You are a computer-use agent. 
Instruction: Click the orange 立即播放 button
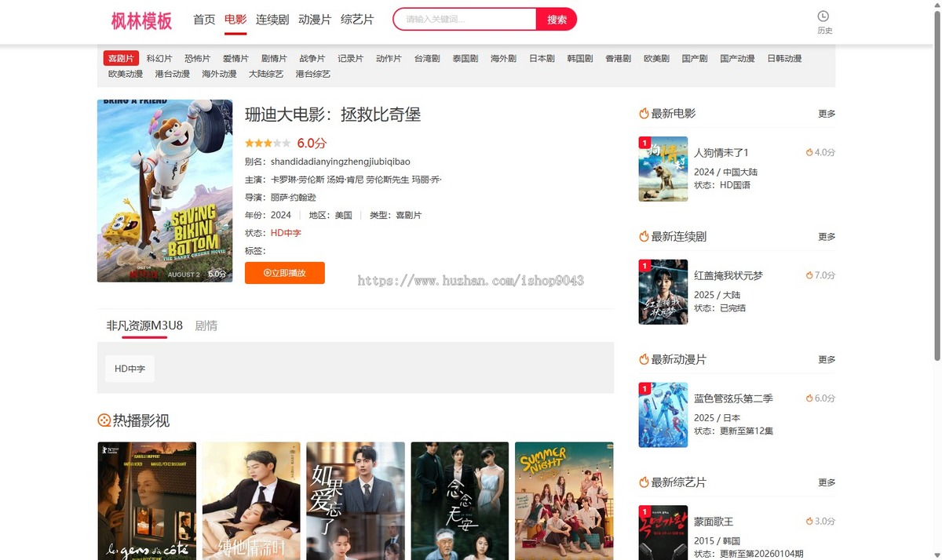[x=284, y=273]
